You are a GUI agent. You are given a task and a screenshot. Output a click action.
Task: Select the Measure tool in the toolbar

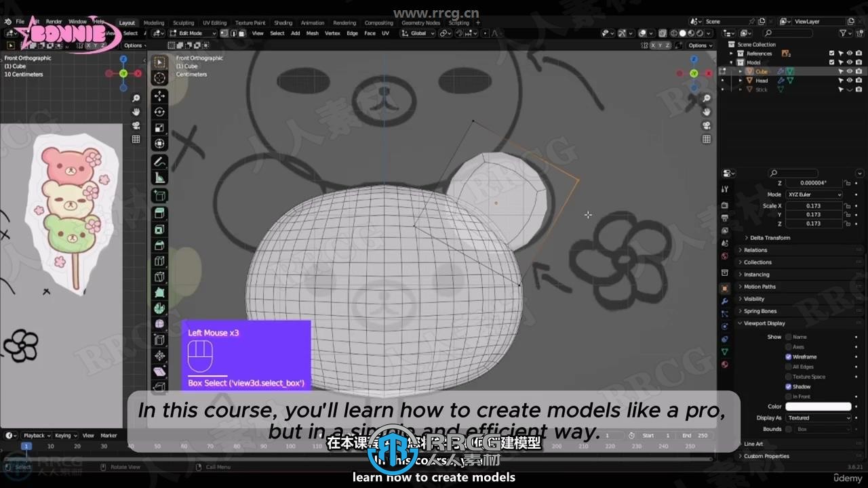(x=159, y=178)
